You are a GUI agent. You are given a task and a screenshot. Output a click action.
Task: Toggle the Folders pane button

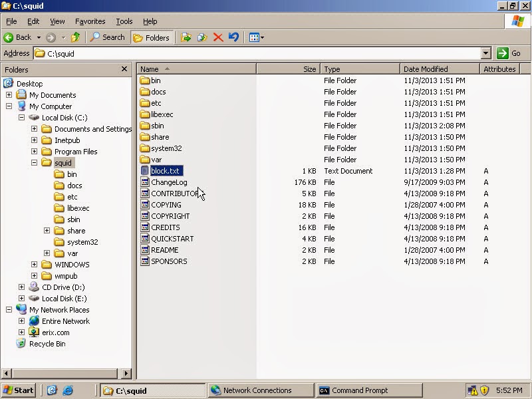(x=152, y=38)
